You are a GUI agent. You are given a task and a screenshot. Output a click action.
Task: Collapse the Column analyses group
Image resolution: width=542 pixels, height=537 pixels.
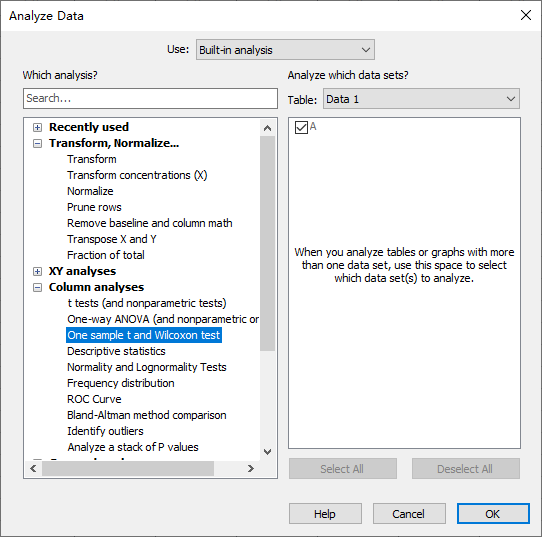pyautogui.click(x=37, y=288)
